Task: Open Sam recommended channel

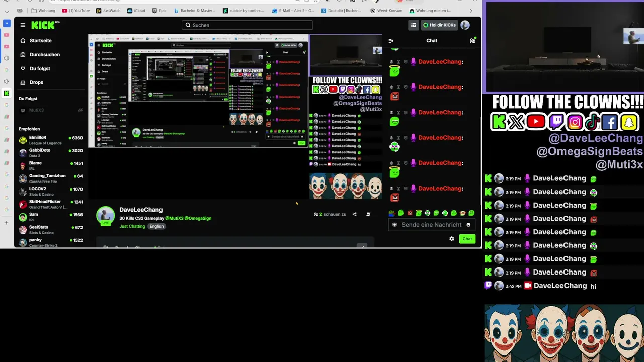Action: pyautogui.click(x=51, y=217)
